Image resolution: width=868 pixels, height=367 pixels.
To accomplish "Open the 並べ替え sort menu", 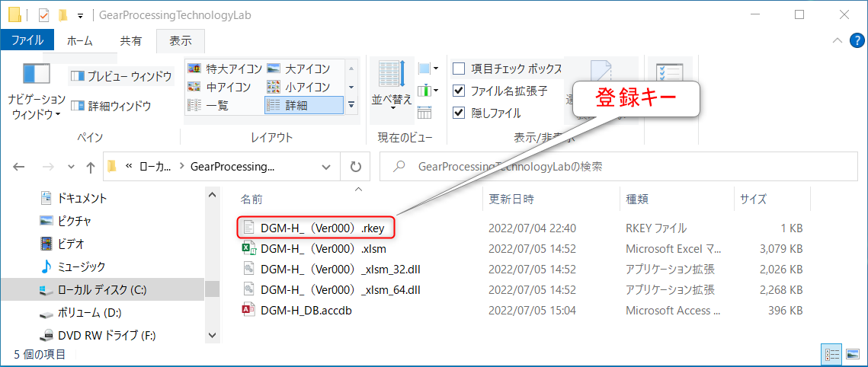I will click(x=392, y=88).
